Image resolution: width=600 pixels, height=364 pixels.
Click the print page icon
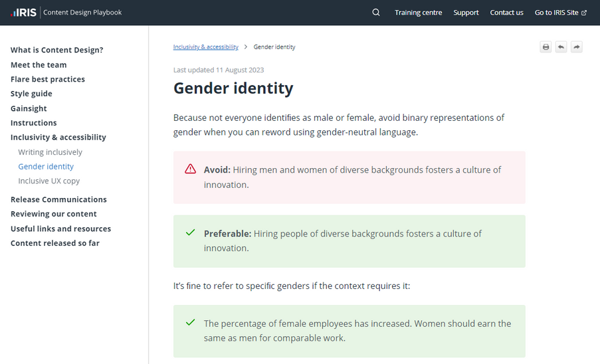coord(546,47)
